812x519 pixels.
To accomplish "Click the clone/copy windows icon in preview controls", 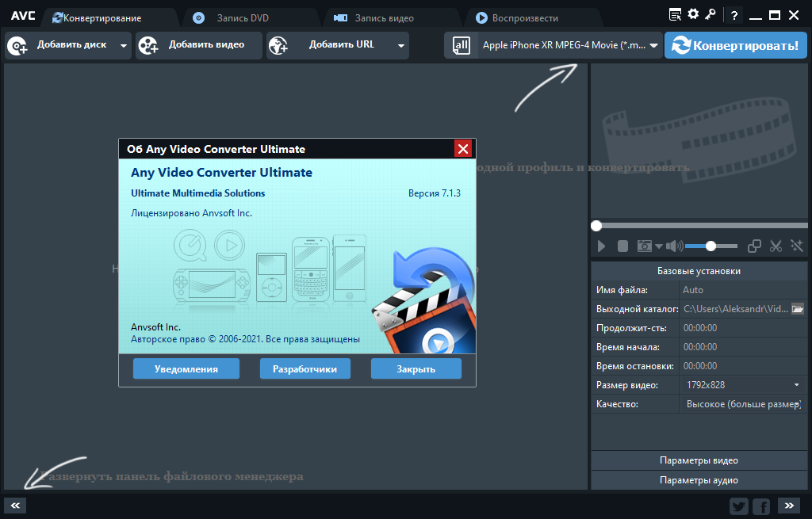I will 754,246.
